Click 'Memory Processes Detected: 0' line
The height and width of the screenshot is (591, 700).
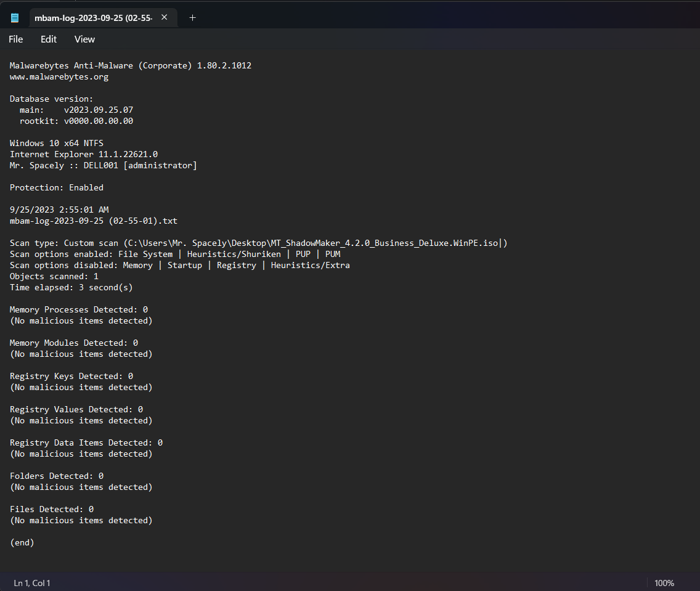point(79,310)
